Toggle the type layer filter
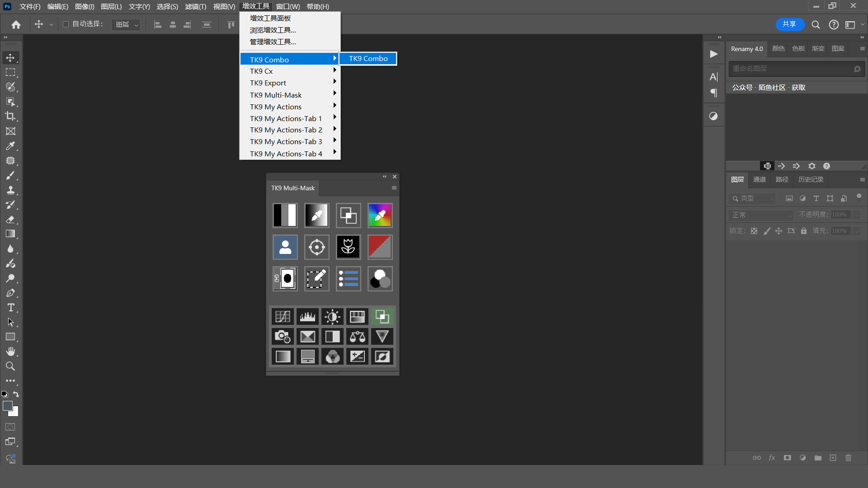The height and width of the screenshot is (488, 868). [816, 198]
